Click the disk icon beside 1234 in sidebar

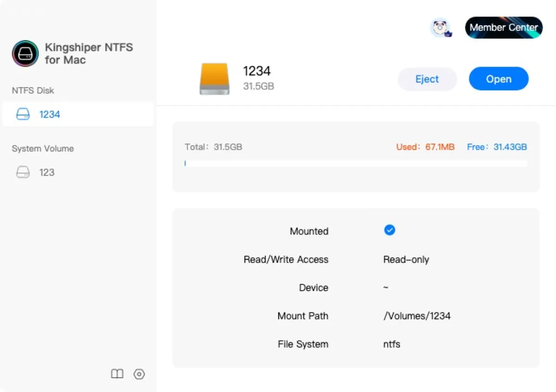(23, 114)
